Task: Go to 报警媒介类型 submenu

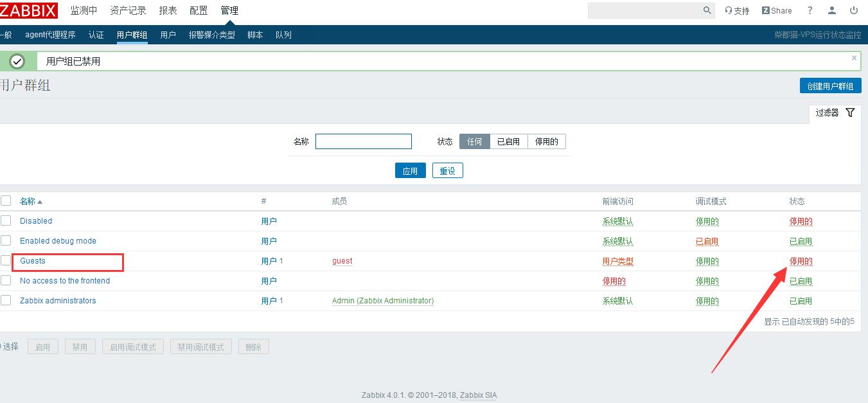Action: (x=212, y=35)
